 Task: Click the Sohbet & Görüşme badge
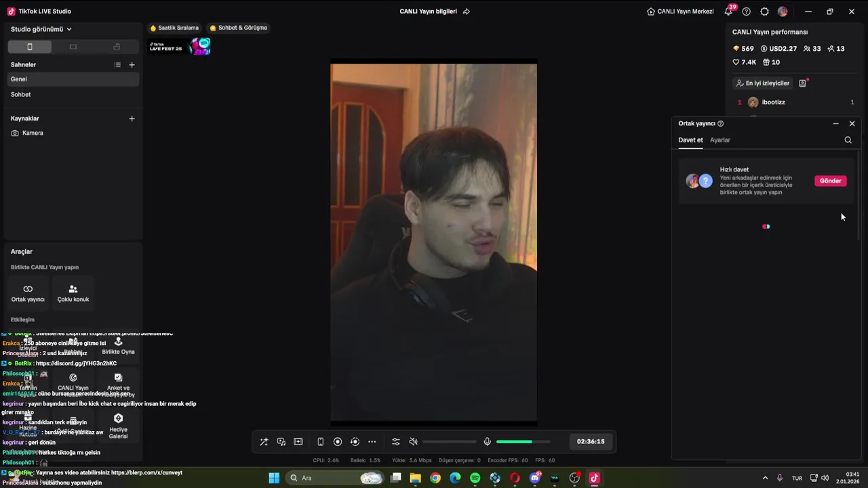pos(239,28)
